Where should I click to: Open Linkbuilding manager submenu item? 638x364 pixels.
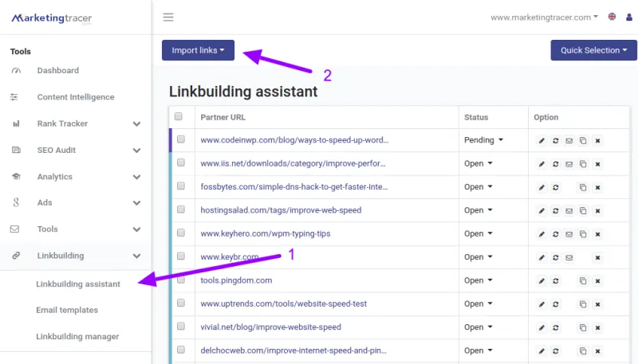(x=77, y=336)
